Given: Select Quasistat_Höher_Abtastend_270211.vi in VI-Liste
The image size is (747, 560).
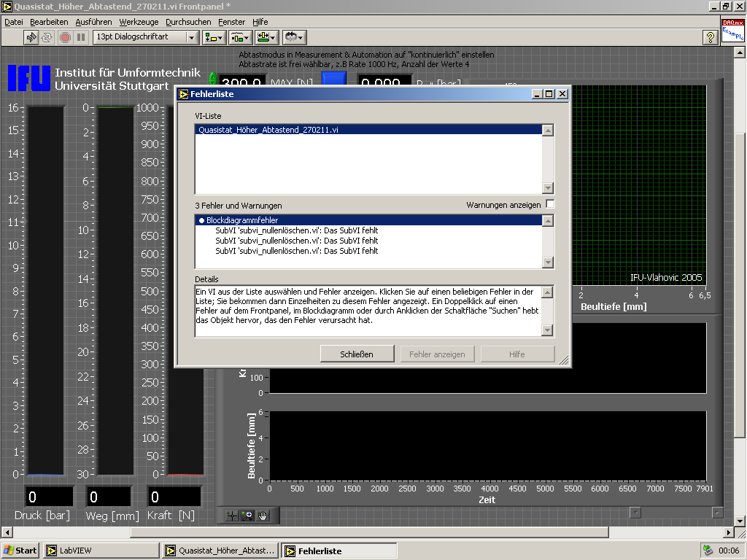Looking at the screenshot, I should click(x=268, y=130).
